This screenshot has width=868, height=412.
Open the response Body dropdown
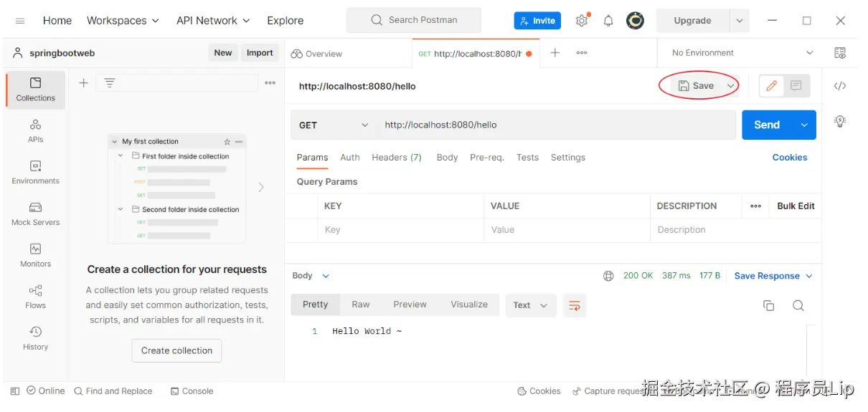point(311,276)
